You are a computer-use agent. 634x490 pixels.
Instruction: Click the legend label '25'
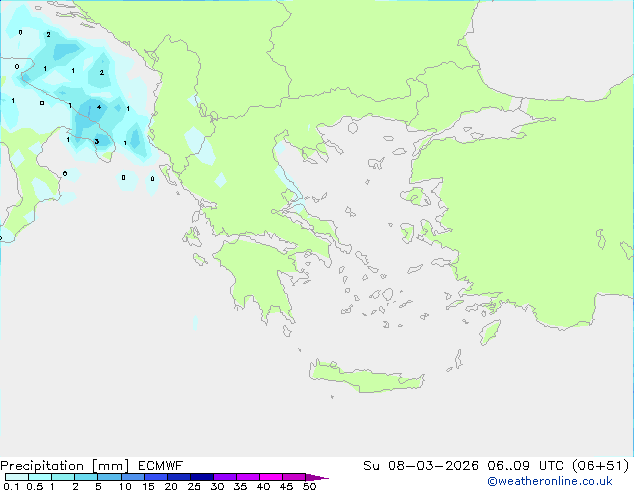194,486
